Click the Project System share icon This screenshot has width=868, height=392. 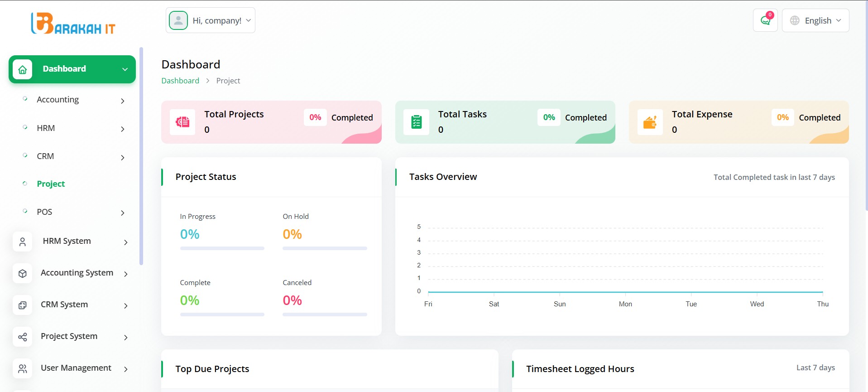pos(23,337)
